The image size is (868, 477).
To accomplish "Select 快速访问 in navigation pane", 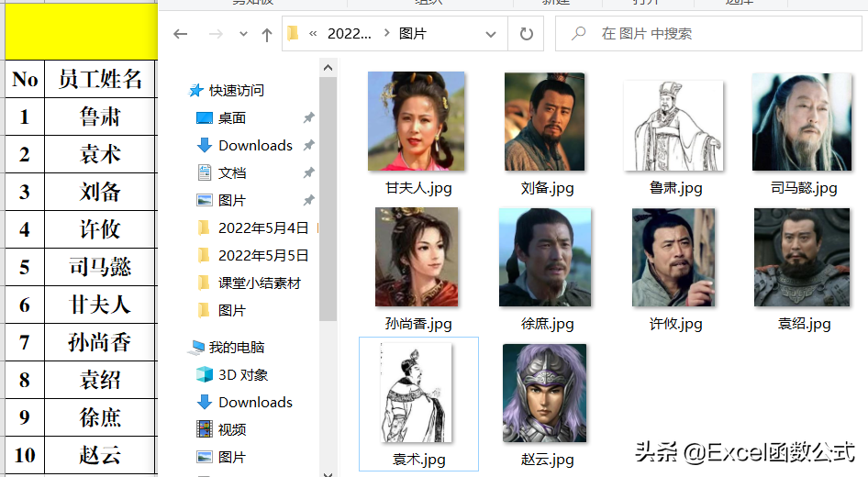I will click(236, 90).
